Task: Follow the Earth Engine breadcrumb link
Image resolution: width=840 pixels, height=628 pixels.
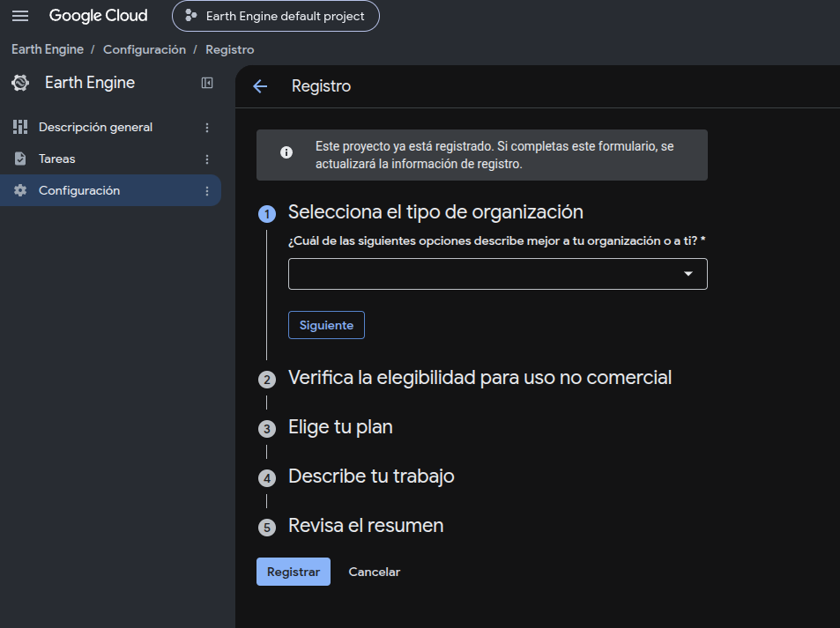Action: [x=48, y=49]
